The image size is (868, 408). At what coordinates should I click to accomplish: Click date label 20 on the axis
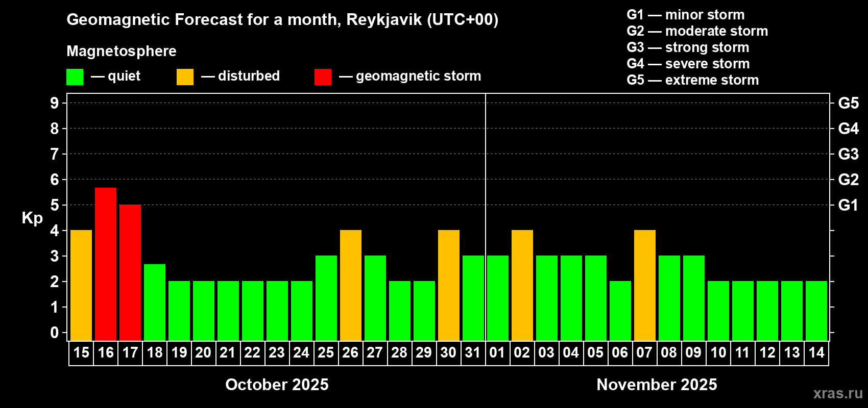click(203, 353)
